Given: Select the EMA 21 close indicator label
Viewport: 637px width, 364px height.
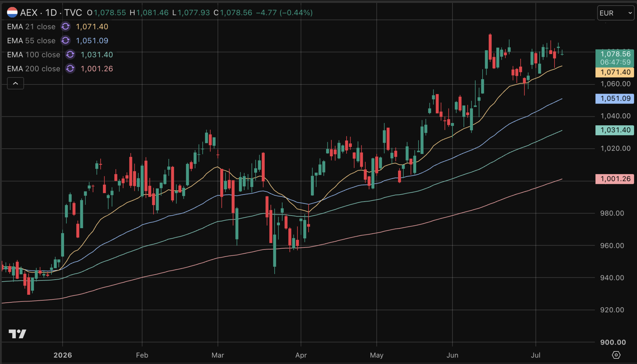Looking at the screenshot, I should [x=31, y=27].
